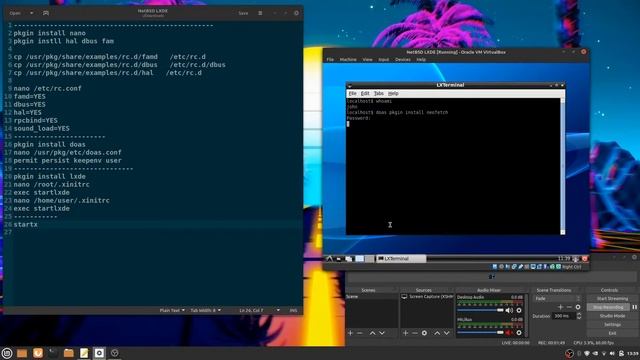Click the Duration 300 ms input field
Viewport: 640px width, 360px height.
point(563,316)
